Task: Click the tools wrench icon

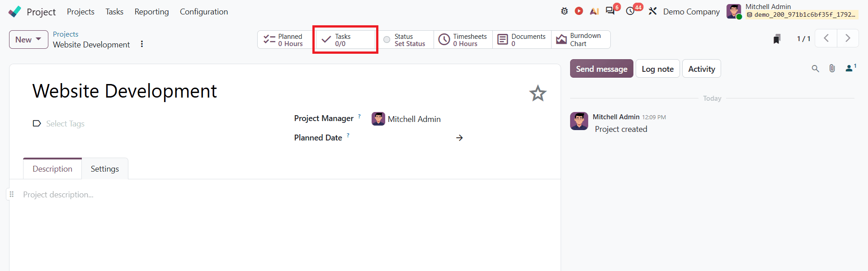Action: 652,11
